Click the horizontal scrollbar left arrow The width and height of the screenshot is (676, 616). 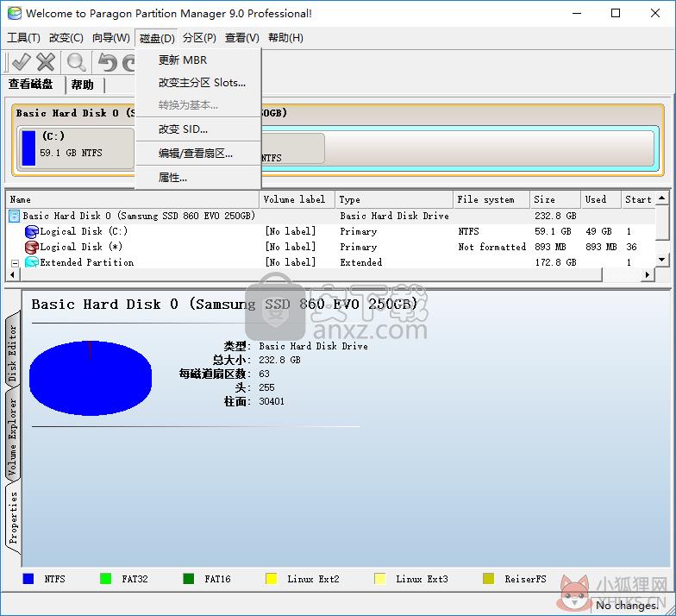pyautogui.click(x=12, y=274)
